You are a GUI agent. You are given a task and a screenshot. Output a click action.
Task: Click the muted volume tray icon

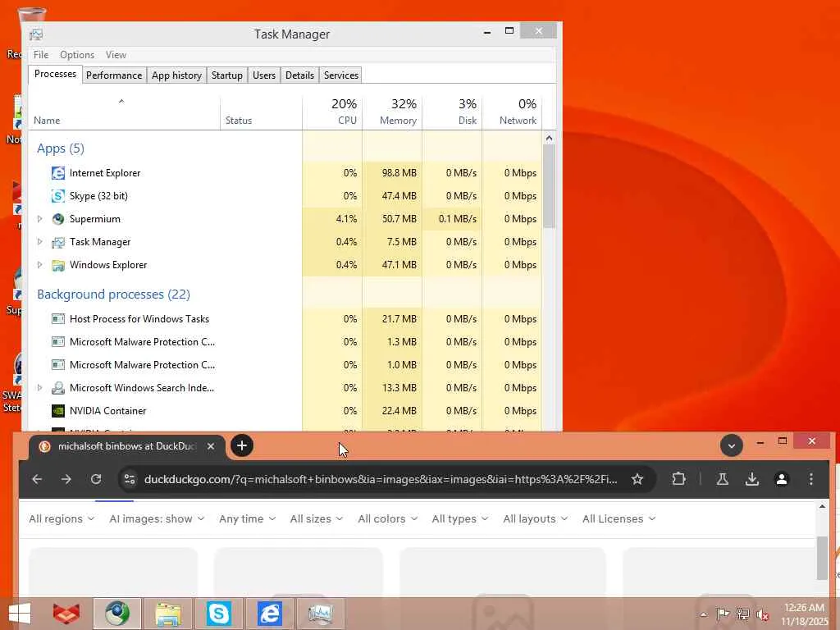tap(762, 614)
